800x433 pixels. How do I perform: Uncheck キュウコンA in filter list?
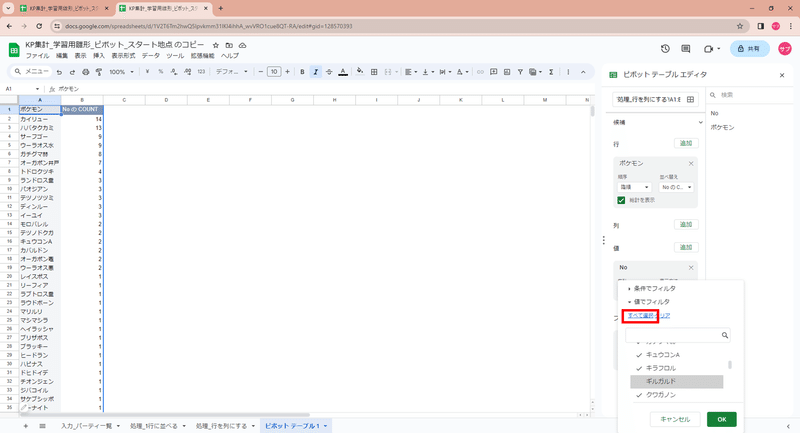tap(639, 354)
